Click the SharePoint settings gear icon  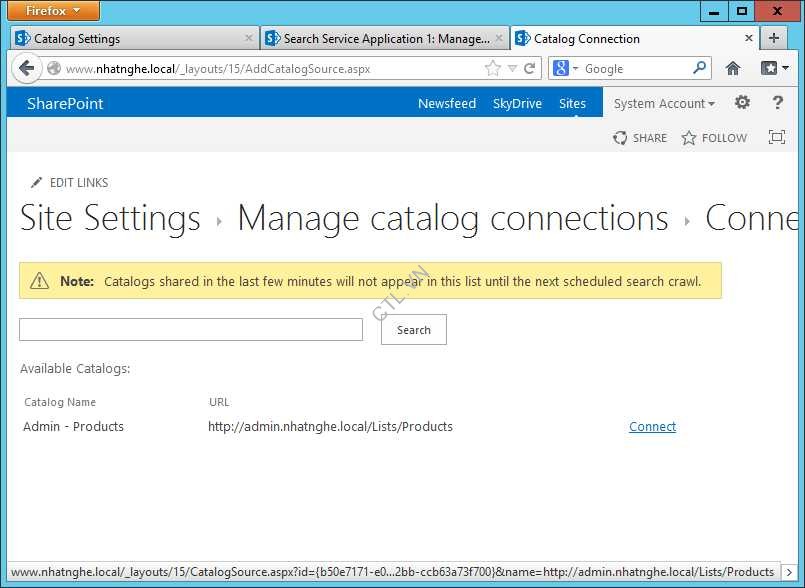point(742,103)
